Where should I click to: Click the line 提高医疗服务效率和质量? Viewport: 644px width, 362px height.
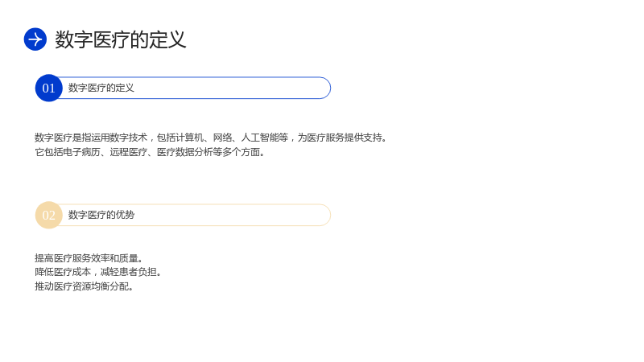[x=89, y=258]
